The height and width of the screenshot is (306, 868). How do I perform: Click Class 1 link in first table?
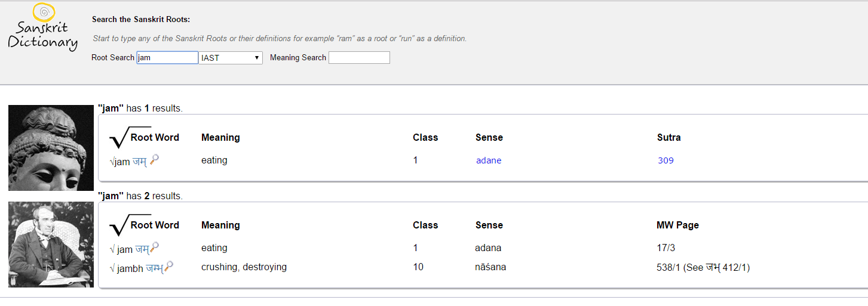415,160
